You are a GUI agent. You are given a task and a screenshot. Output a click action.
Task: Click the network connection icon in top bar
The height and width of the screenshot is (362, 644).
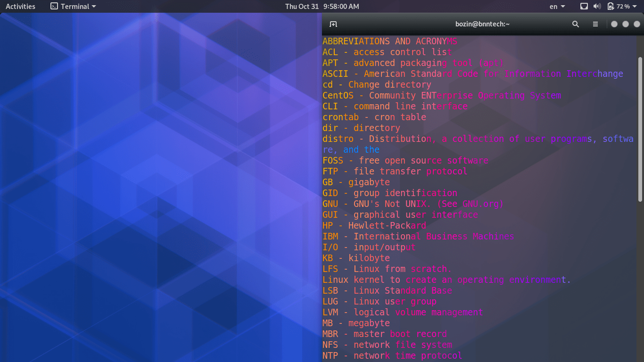584,6
